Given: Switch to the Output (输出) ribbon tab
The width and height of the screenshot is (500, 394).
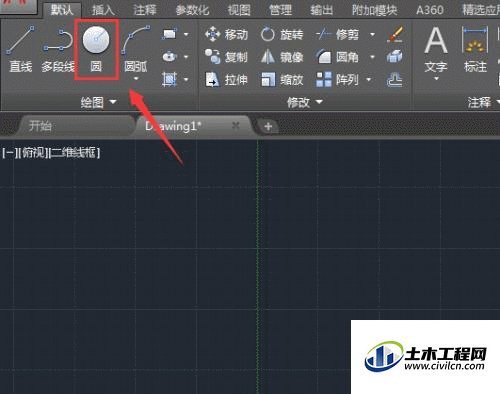Looking at the screenshot, I should 322,10.
